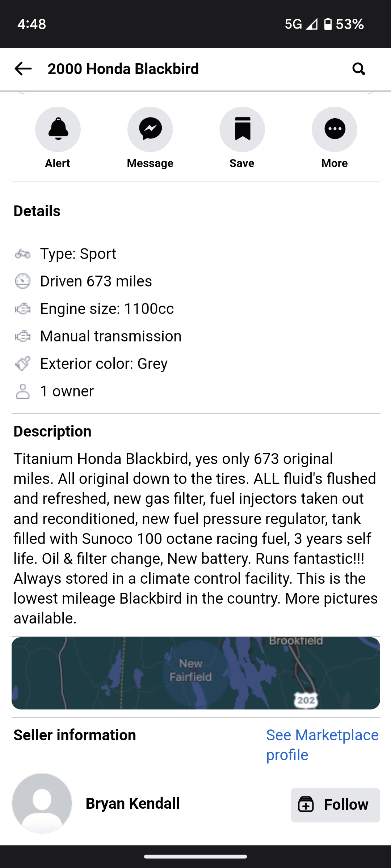Viewport: 391px width, 868px height.
Task: Open the New Fairfield location map
Action: point(196,673)
